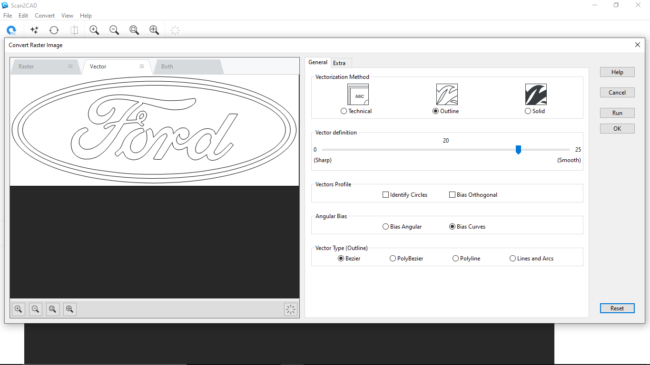The width and height of the screenshot is (650, 365).
Task: Select PolyBezier vector type
Action: point(393,258)
